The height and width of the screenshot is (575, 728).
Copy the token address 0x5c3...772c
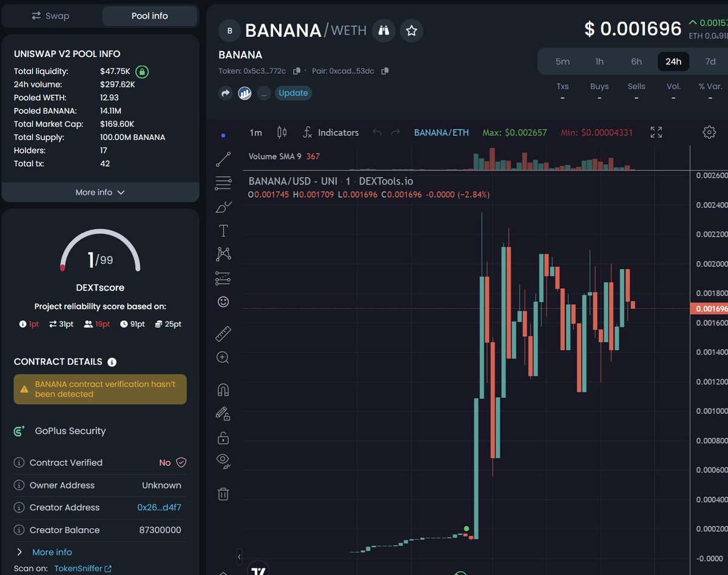coord(297,71)
